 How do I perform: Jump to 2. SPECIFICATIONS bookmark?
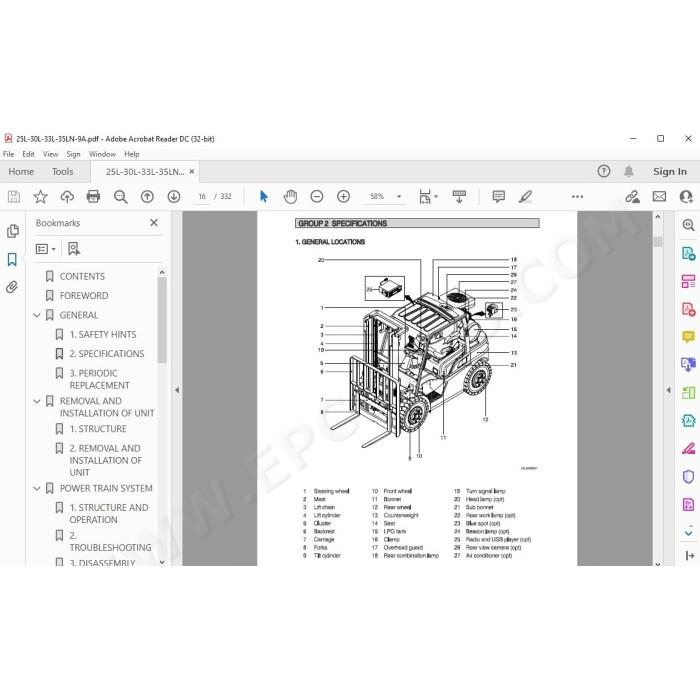coord(107,354)
